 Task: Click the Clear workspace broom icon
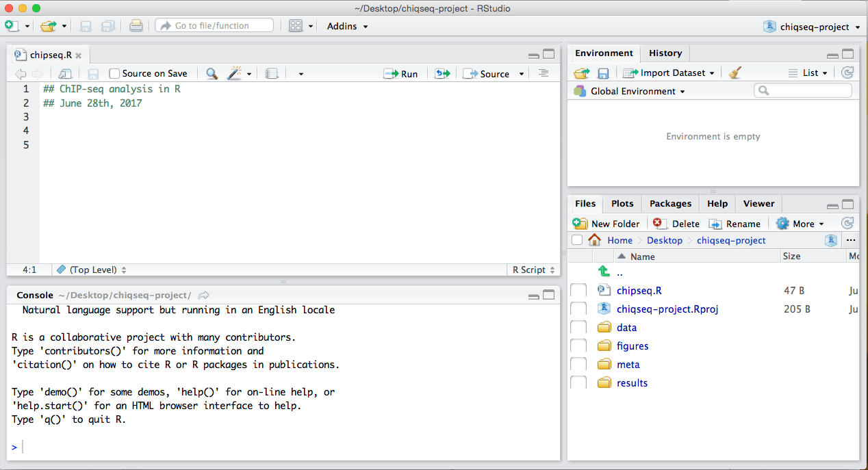pos(735,73)
